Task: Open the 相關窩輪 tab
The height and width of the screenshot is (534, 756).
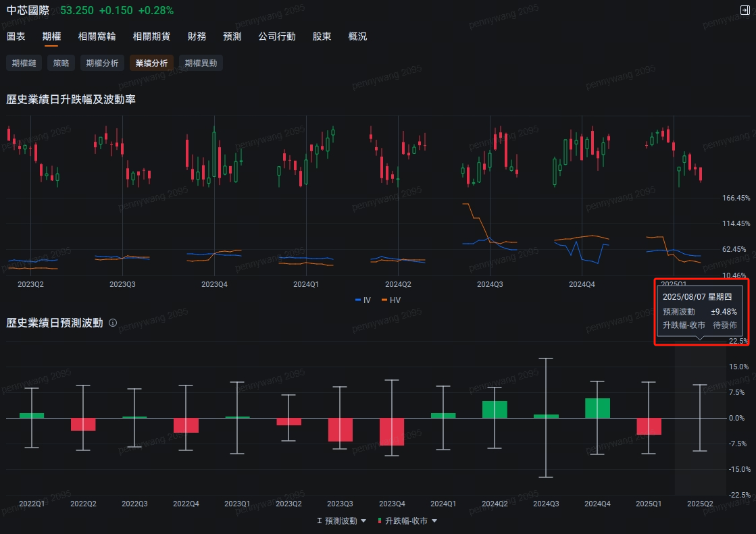Action: point(97,36)
